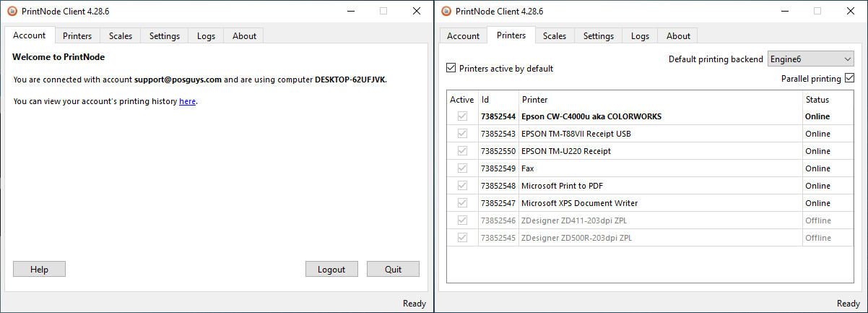Open the Logs tab in right window
This screenshot has width=868, height=313.
point(640,36)
